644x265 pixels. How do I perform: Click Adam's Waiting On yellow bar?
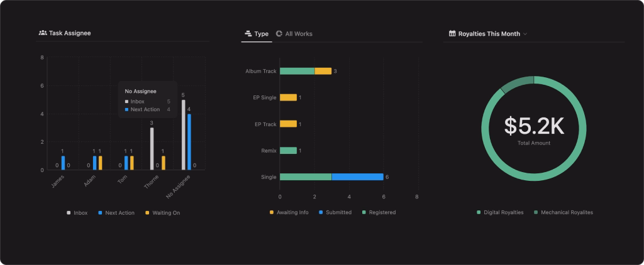point(100,163)
